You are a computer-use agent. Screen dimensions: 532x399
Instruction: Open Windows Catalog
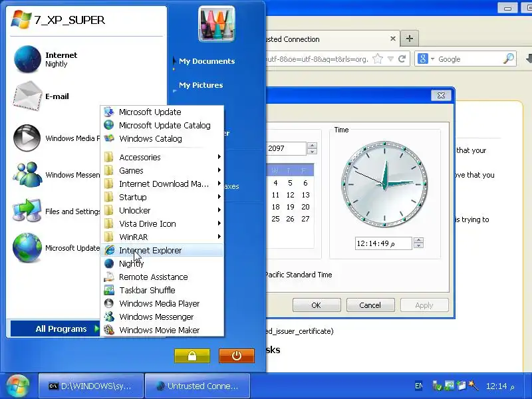(x=162, y=138)
